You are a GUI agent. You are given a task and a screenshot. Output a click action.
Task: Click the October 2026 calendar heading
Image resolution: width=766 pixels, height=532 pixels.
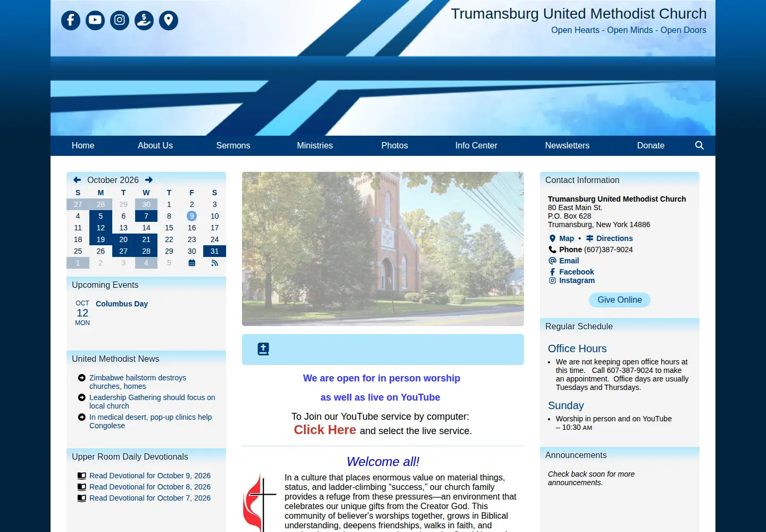[x=113, y=180]
